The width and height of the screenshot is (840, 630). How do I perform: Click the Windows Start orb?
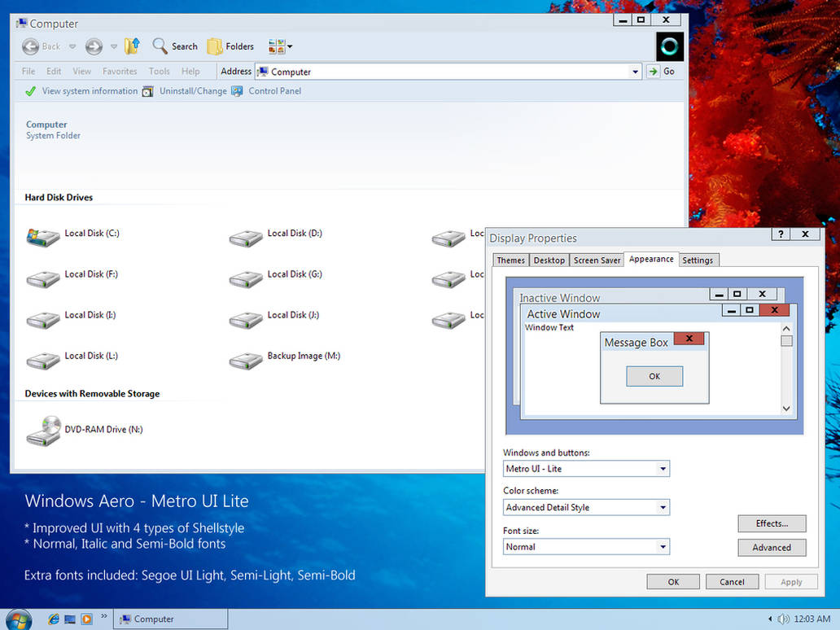19,619
